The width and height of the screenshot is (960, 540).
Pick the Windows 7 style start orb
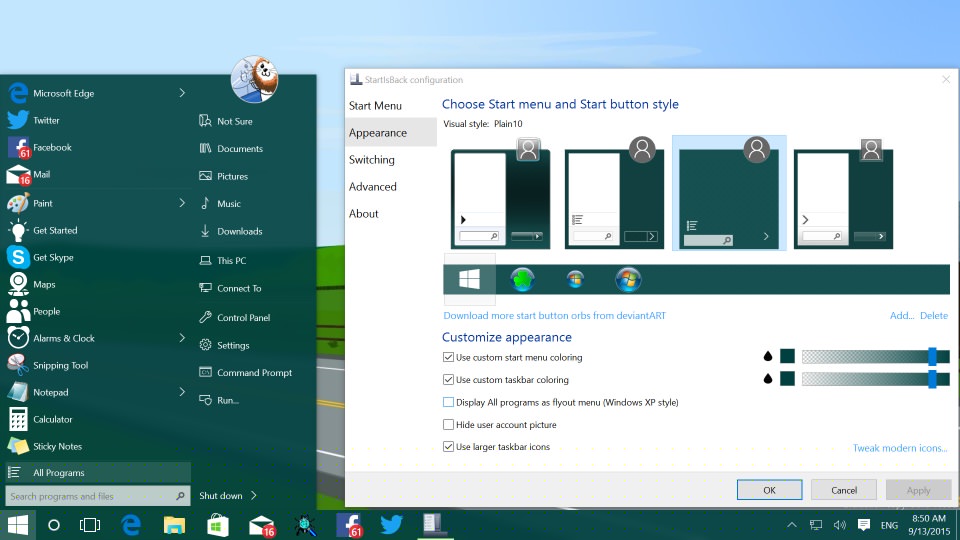(628, 280)
